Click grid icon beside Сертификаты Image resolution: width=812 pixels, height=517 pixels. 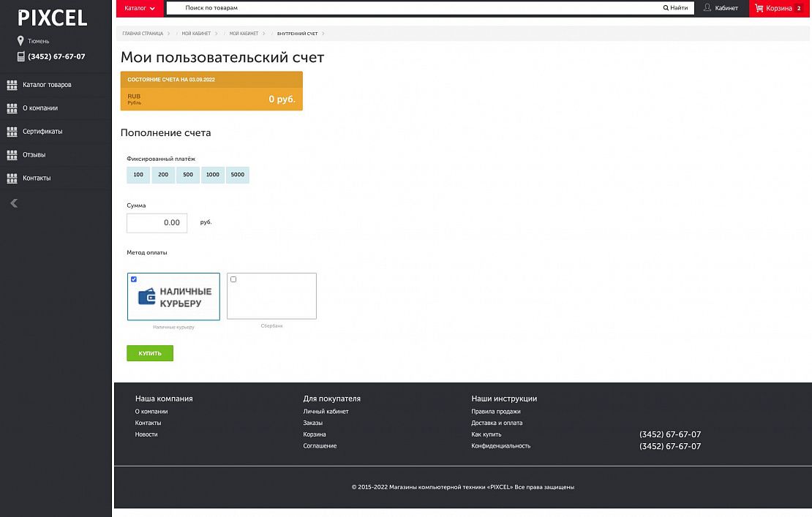(x=12, y=132)
